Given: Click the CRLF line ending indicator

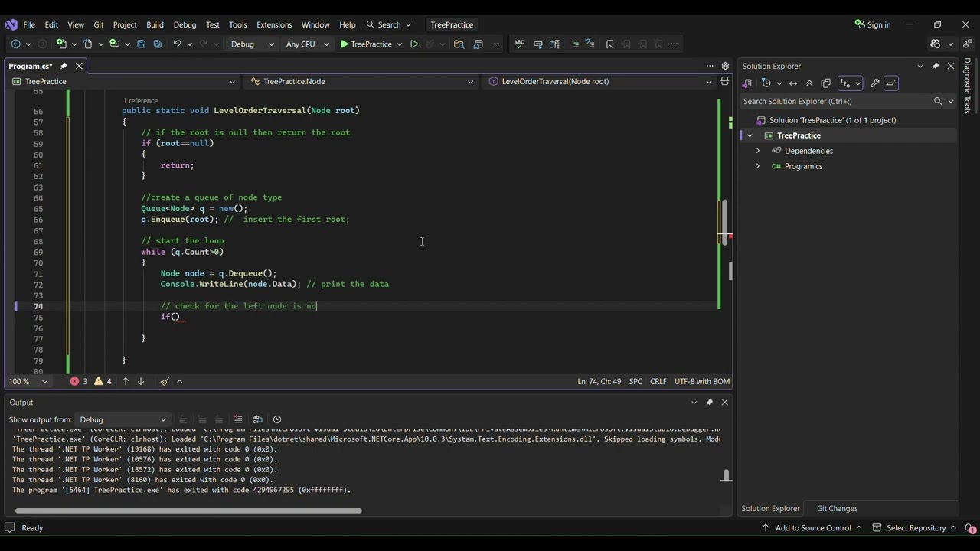Looking at the screenshot, I should (x=658, y=381).
